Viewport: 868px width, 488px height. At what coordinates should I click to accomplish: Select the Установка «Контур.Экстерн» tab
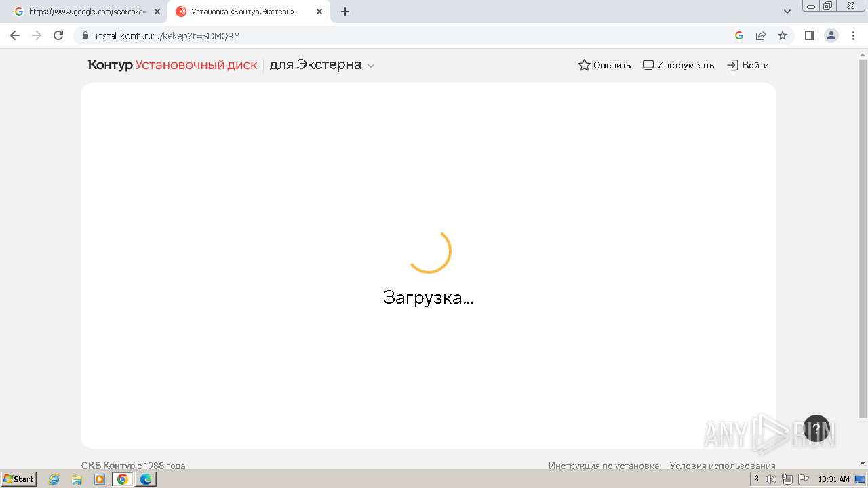[x=248, y=12]
